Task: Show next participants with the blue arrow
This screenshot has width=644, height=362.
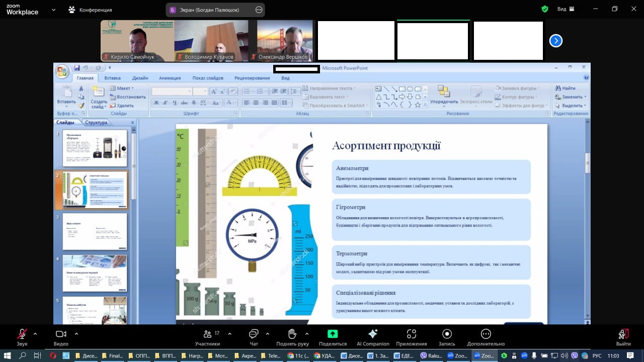Action: [x=555, y=41]
